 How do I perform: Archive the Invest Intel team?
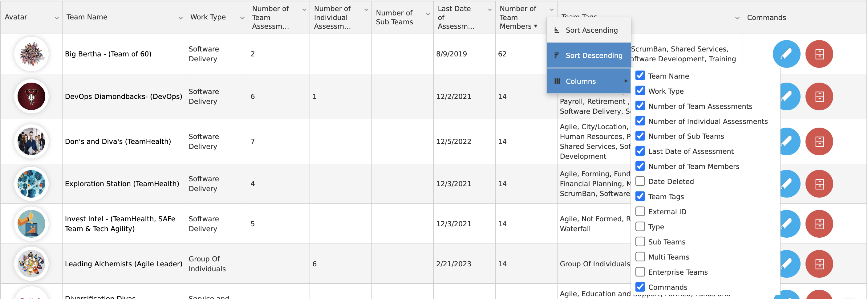(819, 224)
